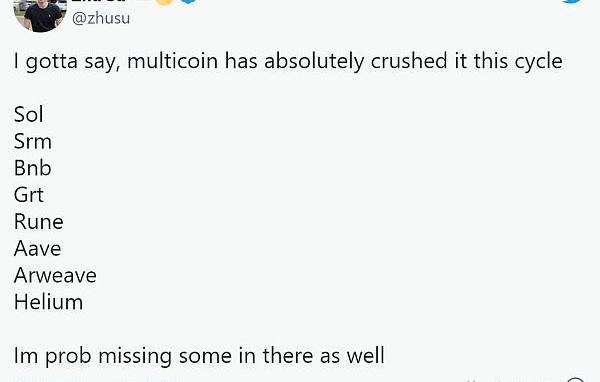Screen dimensions: 600x382
Task: Select the "Sol" line in the list
Action: point(28,114)
